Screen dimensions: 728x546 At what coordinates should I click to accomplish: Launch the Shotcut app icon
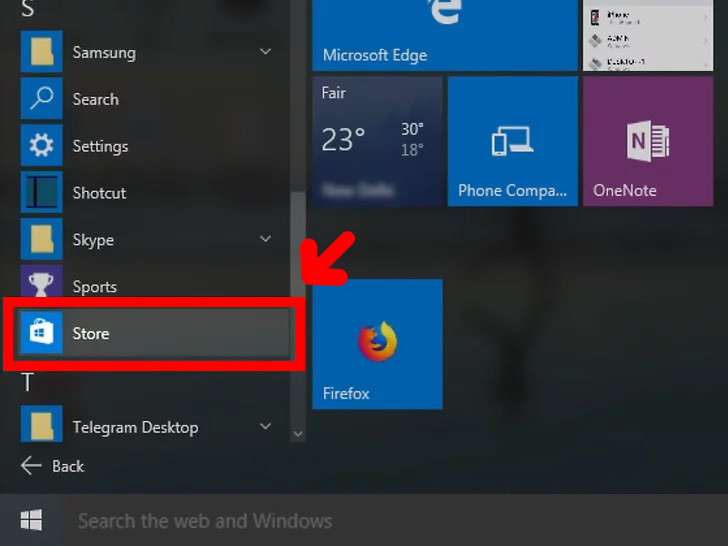pyautogui.click(x=41, y=192)
